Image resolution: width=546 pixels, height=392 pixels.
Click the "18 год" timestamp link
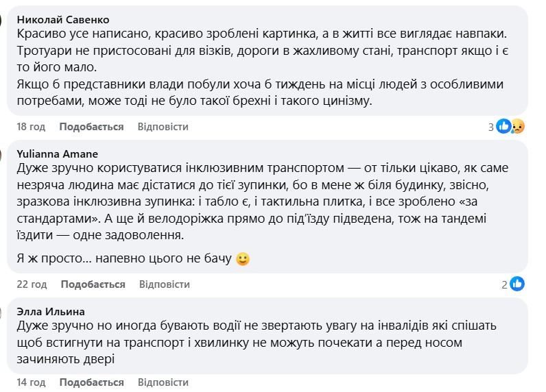[31, 127]
